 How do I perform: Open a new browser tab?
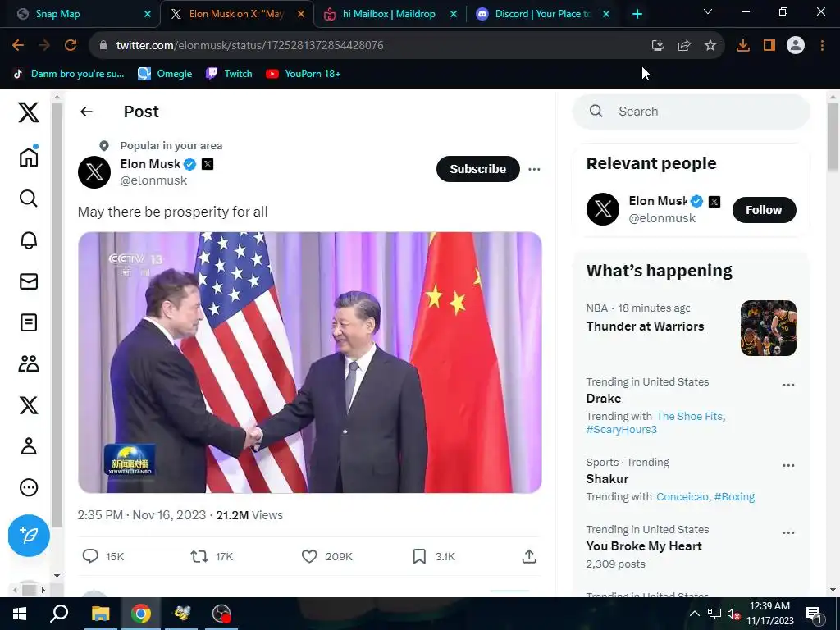coord(637,15)
